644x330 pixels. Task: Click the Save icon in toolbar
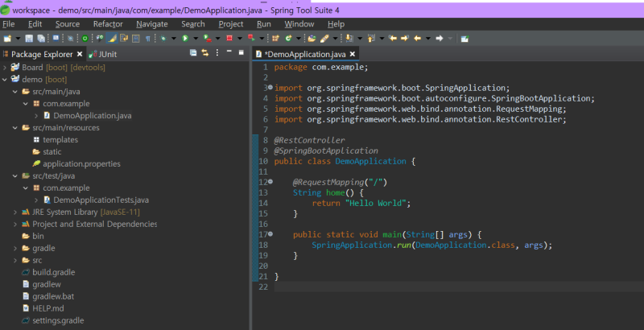coord(29,38)
